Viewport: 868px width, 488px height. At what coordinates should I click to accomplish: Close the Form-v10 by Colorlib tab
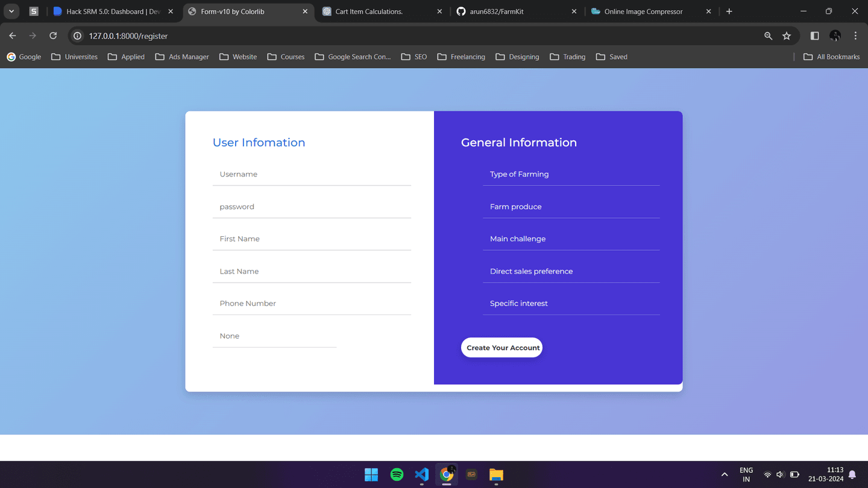tap(305, 11)
